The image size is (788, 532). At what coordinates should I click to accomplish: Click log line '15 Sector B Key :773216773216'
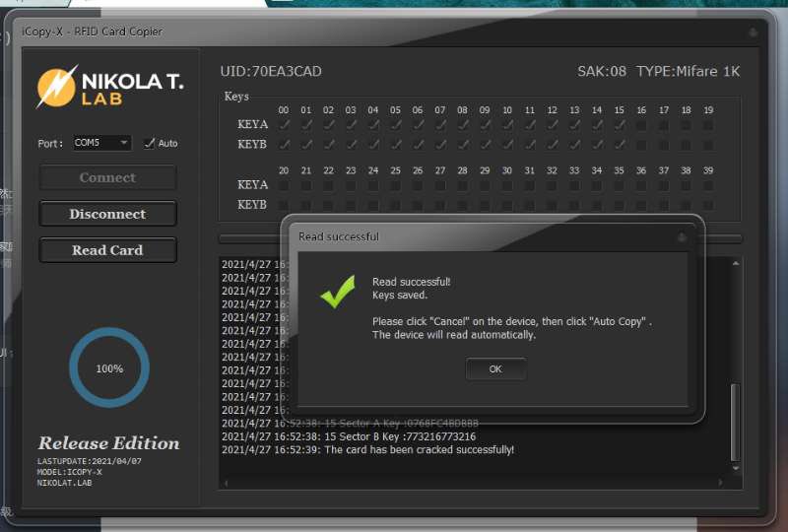(x=400, y=436)
